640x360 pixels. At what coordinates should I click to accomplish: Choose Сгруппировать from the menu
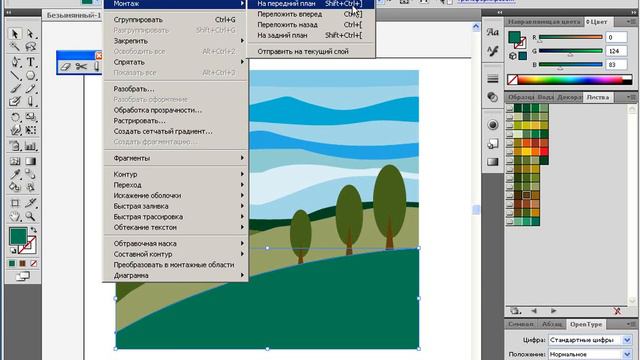coord(176,20)
